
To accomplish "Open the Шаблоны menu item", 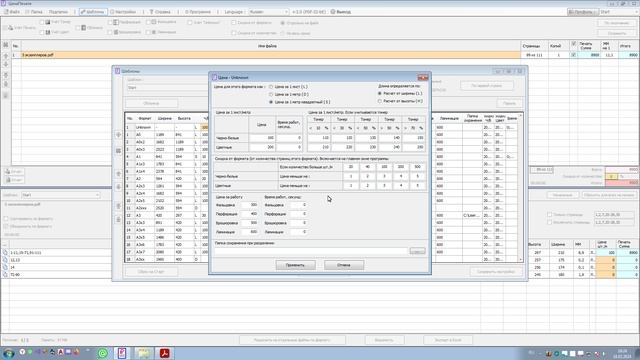I will click(x=93, y=12).
